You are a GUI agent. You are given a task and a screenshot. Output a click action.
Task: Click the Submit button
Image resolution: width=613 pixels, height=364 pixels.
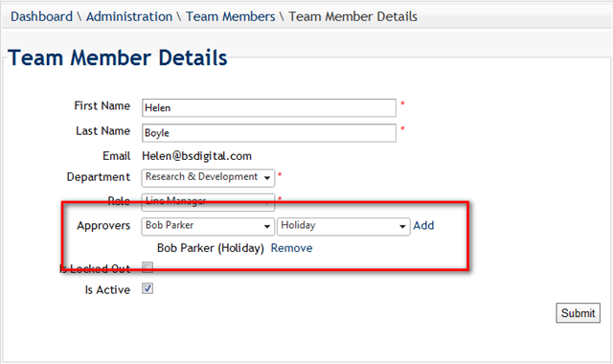[578, 313]
